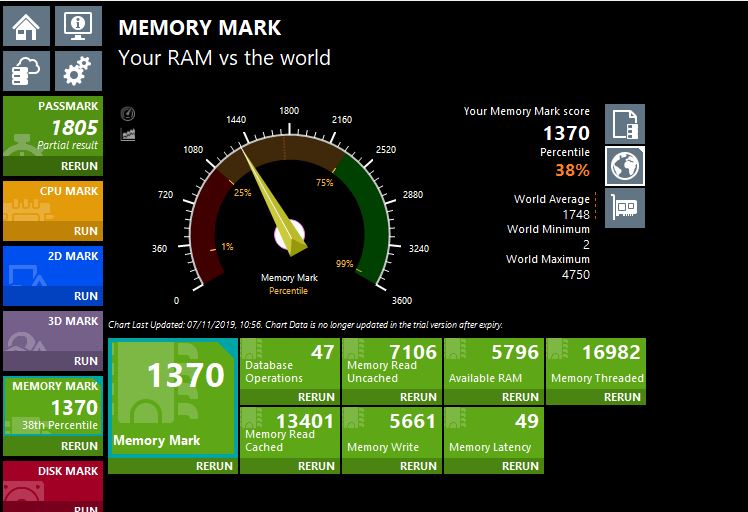
Task: Rerun the PassMark overall test
Action: point(53,166)
